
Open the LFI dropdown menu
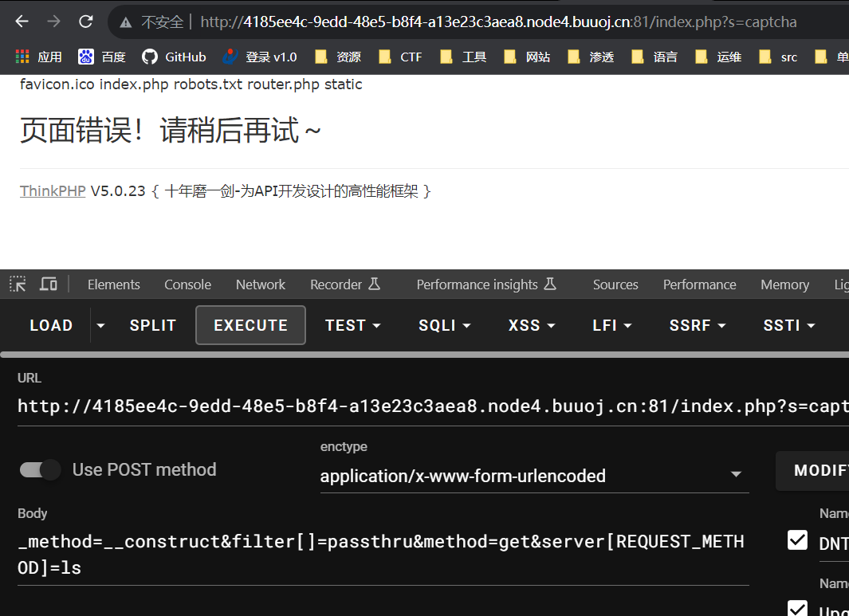click(x=612, y=325)
